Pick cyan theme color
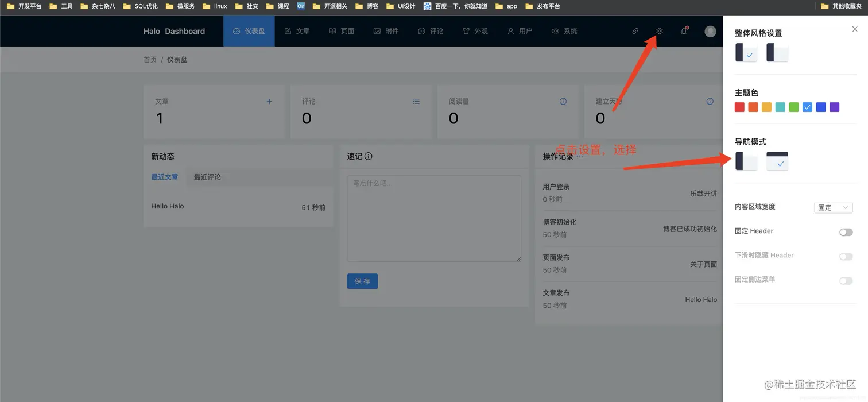This screenshot has width=868, height=402. pyautogui.click(x=780, y=107)
